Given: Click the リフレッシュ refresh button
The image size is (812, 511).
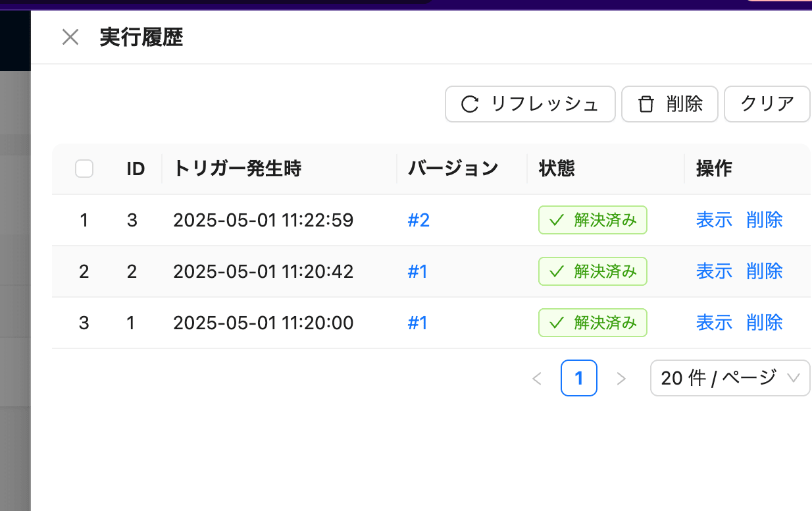Looking at the screenshot, I should tap(530, 104).
